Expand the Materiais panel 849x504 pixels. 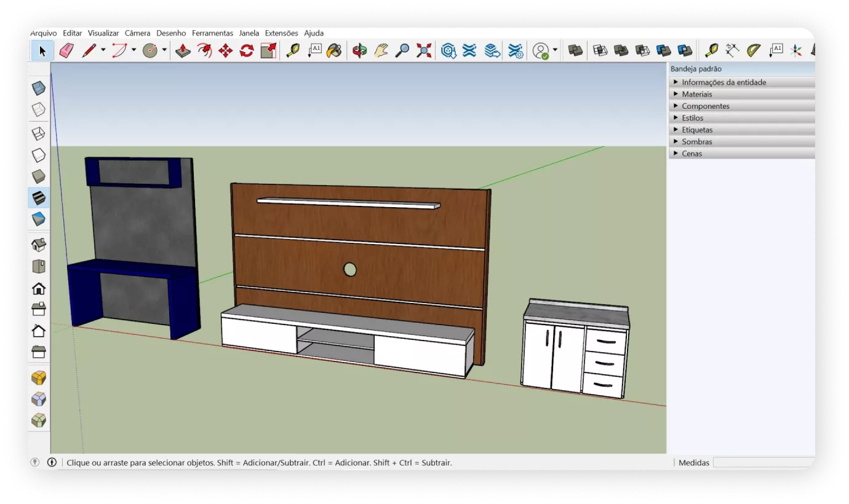point(697,94)
